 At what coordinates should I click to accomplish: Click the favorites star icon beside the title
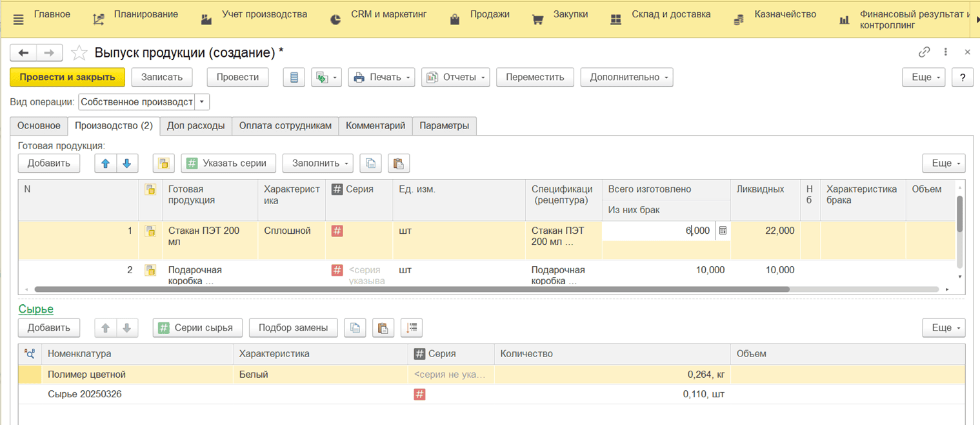point(79,53)
